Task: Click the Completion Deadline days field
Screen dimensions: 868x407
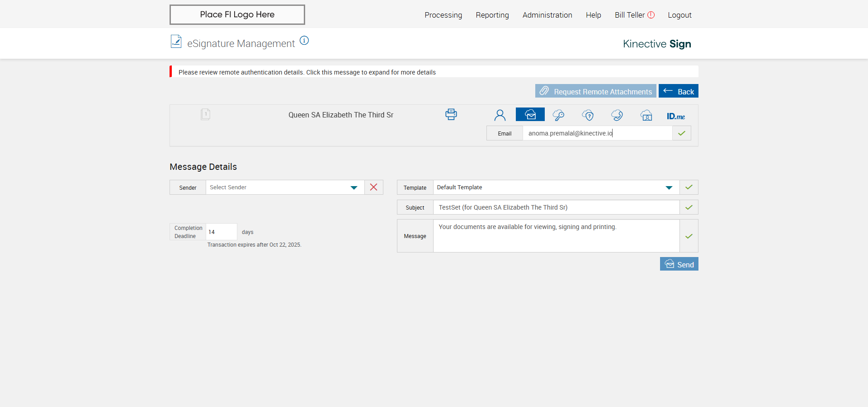Action: 221,232
